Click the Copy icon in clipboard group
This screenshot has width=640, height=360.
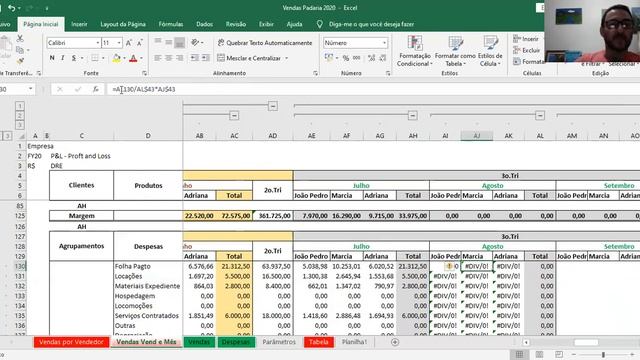[x=20, y=50]
